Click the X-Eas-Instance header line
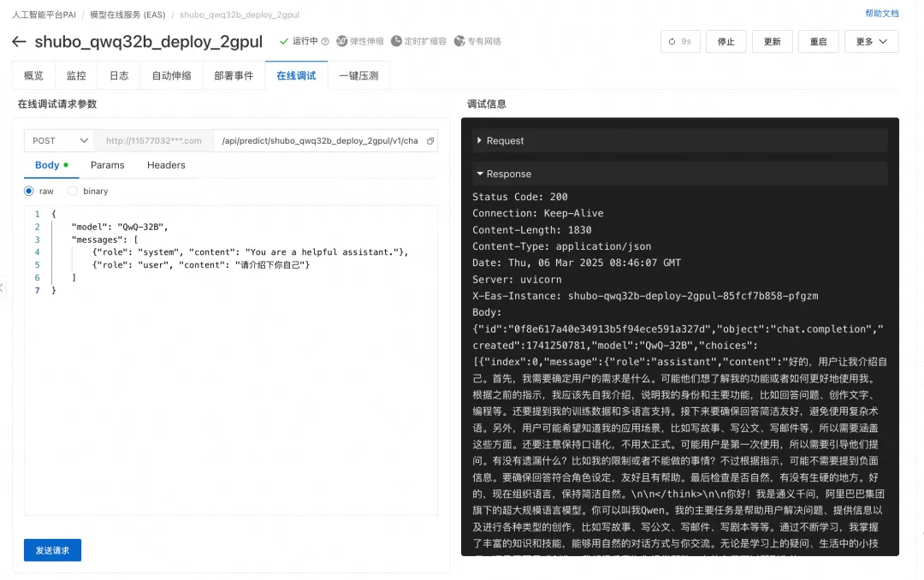924x580 pixels. [645, 296]
